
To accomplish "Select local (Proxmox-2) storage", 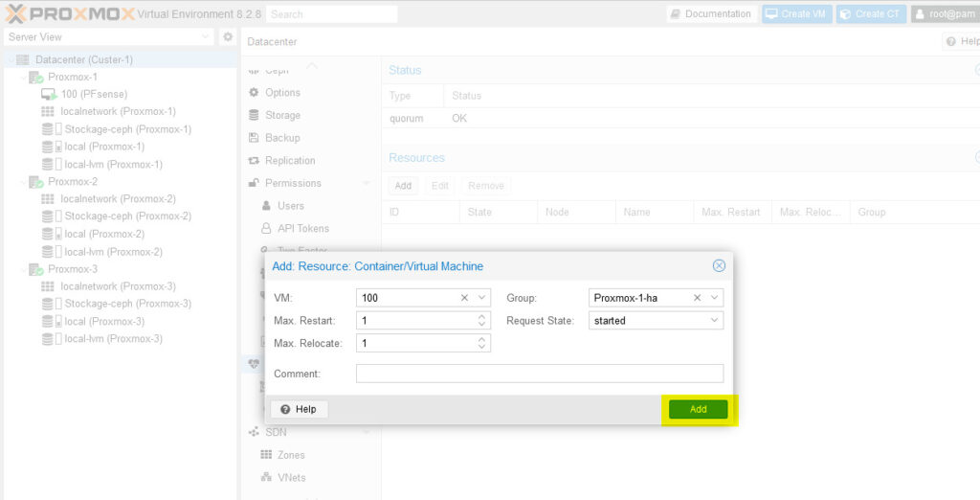I will (x=103, y=234).
